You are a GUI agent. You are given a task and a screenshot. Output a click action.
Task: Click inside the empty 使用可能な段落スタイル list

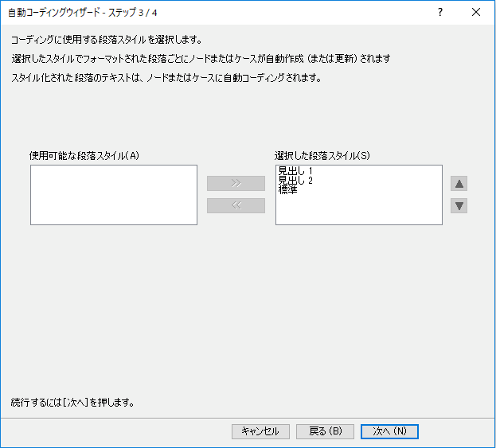[x=113, y=195]
